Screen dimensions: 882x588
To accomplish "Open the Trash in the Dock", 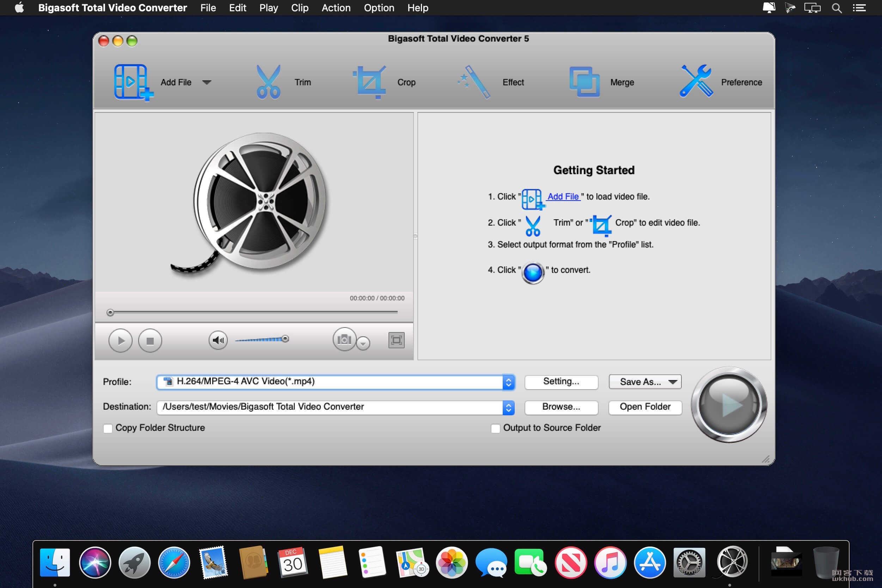I will (826, 562).
